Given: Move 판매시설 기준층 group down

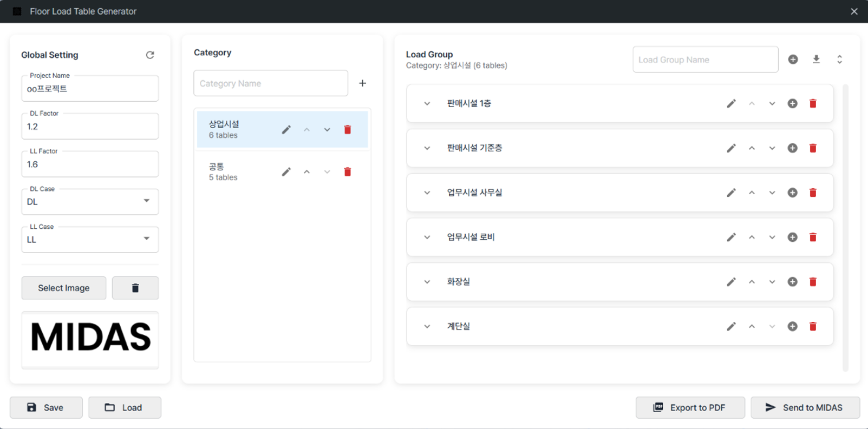Looking at the screenshot, I should 772,148.
